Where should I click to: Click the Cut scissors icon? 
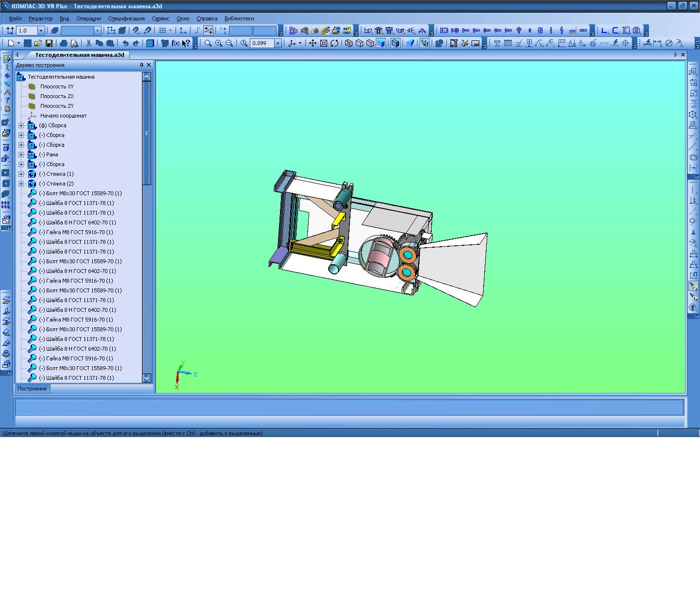(x=88, y=43)
